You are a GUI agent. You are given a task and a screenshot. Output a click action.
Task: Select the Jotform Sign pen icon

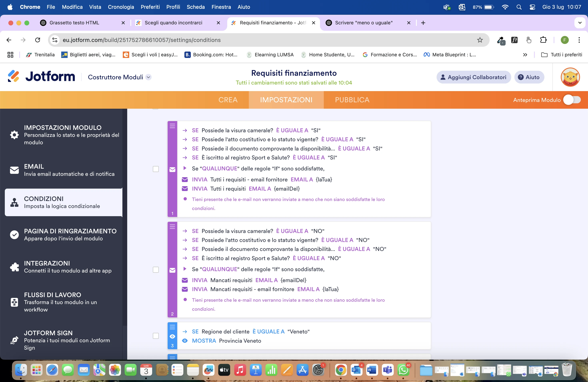click(14, 340)
